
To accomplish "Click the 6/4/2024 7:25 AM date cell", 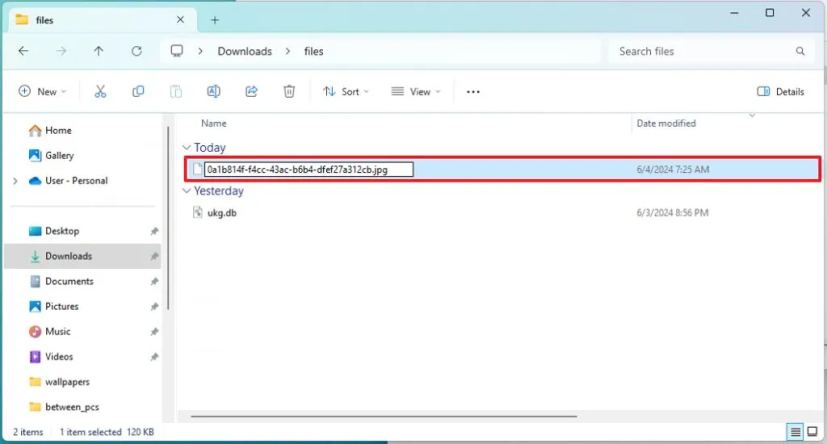I will 672,169.
